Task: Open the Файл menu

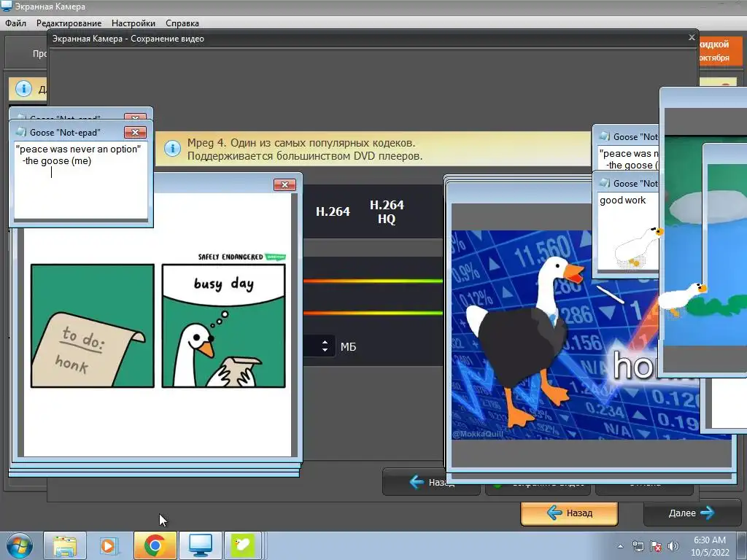Action: (16, 23)
